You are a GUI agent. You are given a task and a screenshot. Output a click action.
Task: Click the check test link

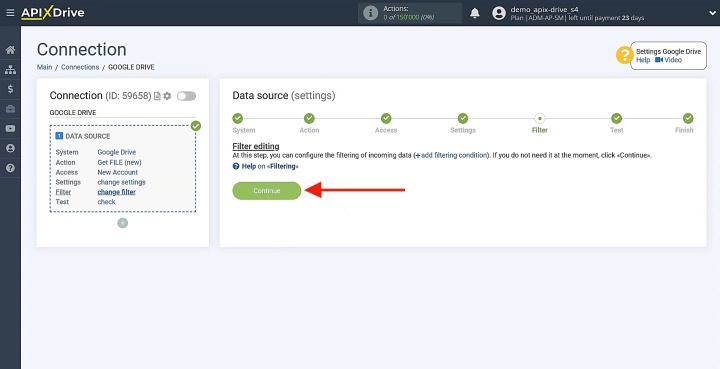107,202
